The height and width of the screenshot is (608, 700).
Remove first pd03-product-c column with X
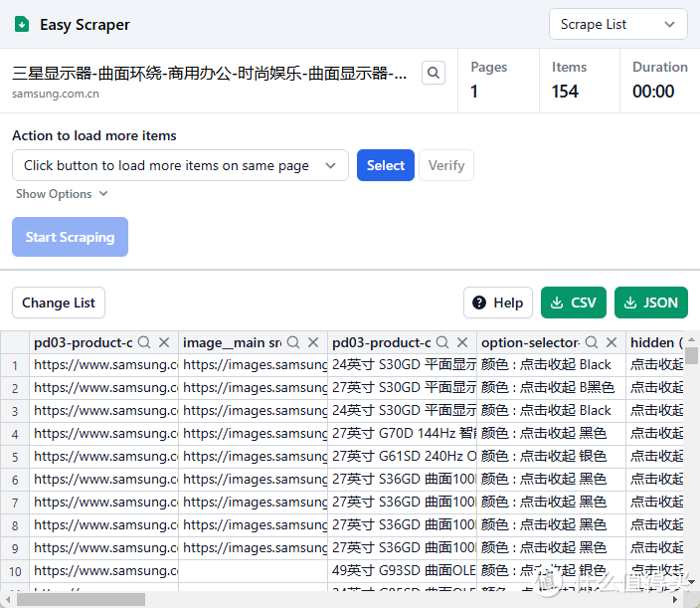164,342
